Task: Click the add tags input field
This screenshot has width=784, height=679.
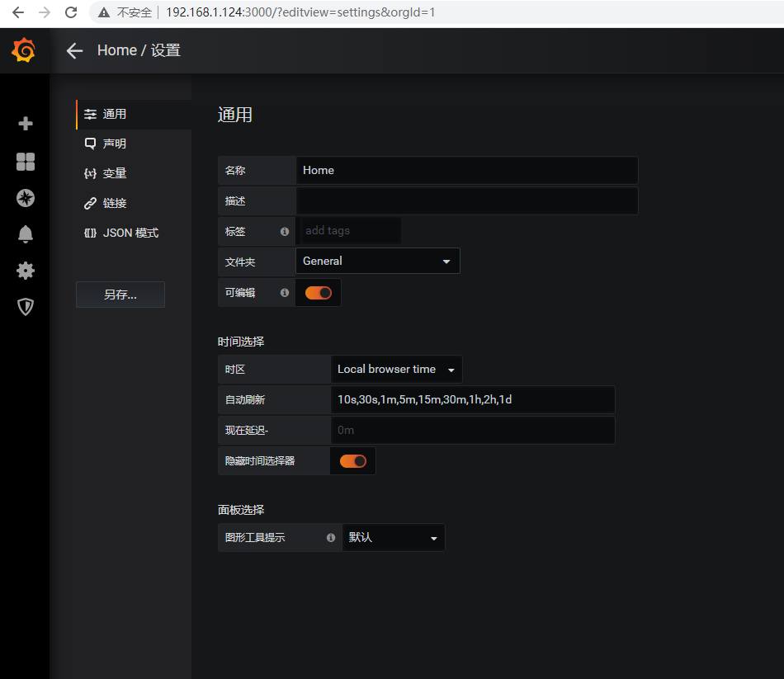Action: click(350, 230)
